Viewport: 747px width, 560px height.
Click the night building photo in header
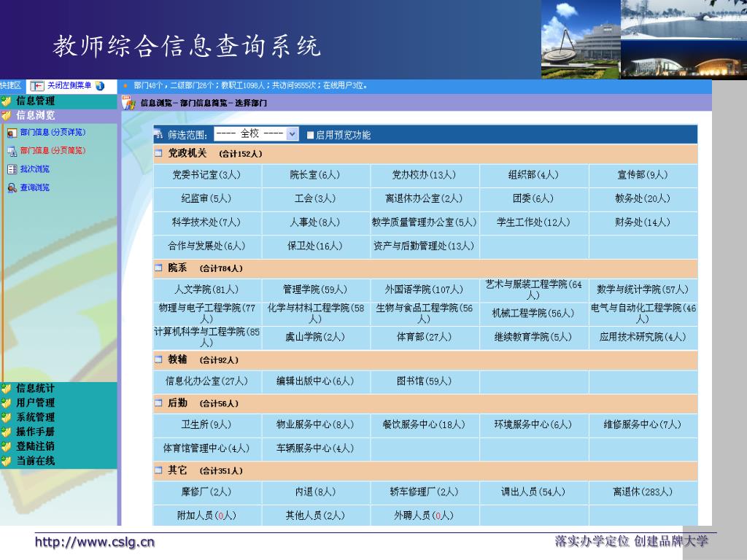coord(684,60)
